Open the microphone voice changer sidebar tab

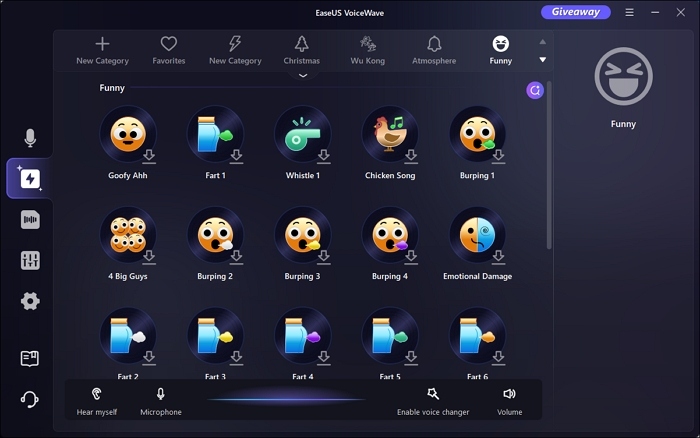30,138
